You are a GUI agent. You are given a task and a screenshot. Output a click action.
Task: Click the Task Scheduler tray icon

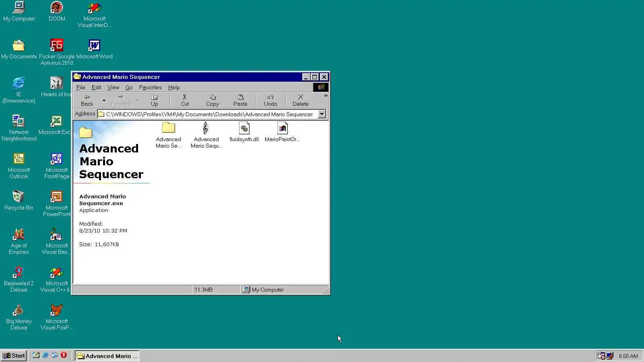[x=601, y=356]
